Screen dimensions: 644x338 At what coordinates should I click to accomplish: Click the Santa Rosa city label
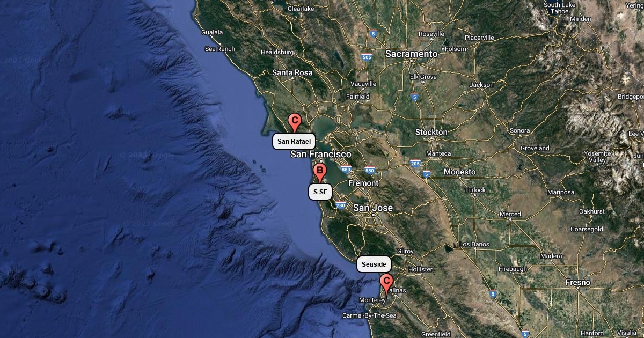click(292, 72)
